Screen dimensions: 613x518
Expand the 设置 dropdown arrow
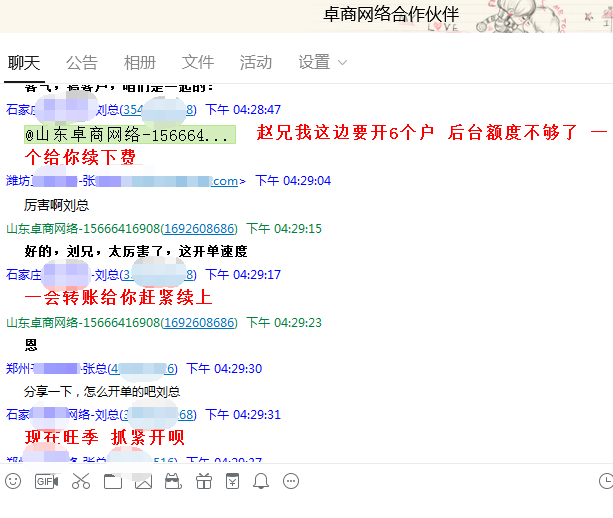pyautogui.click(x=343, y=63)
